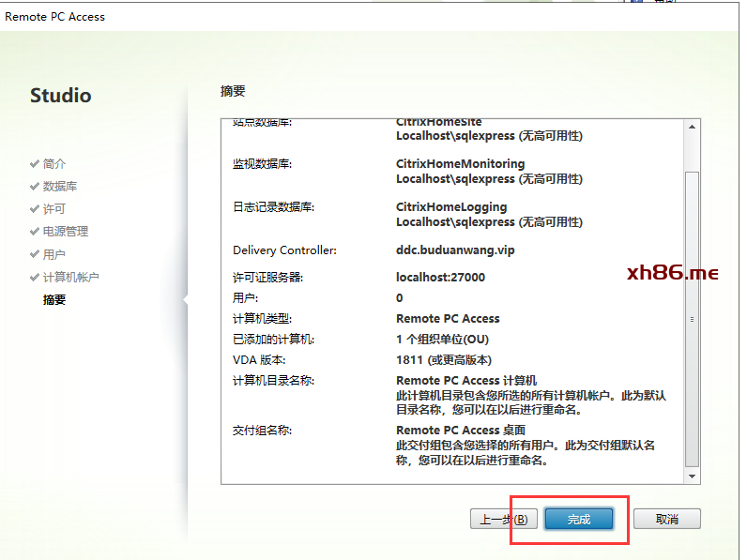Click the CitrixHomeMonitoring database name
Viewport: 747px width, 560px height.
[461, 164]
